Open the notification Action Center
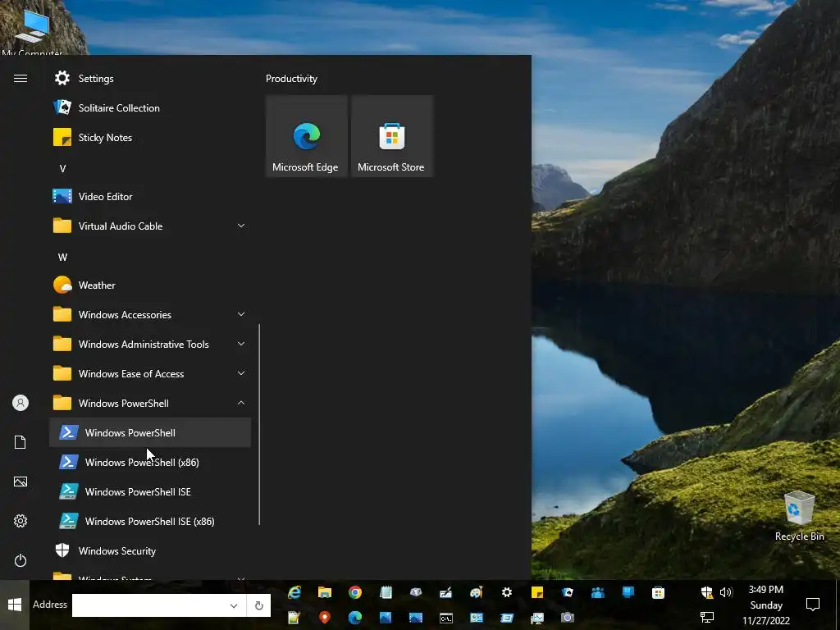840x630 pixels. (813, 605)
